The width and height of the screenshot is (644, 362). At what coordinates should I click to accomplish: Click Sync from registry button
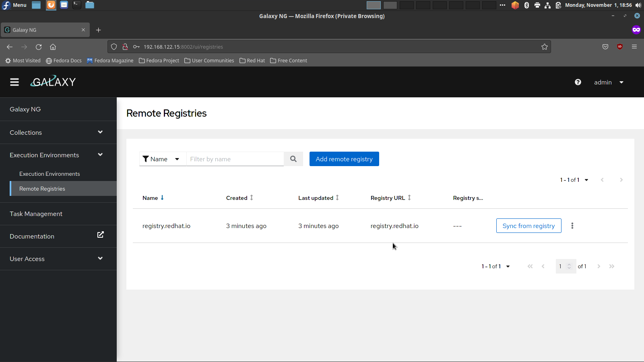[x=528, y=226]
